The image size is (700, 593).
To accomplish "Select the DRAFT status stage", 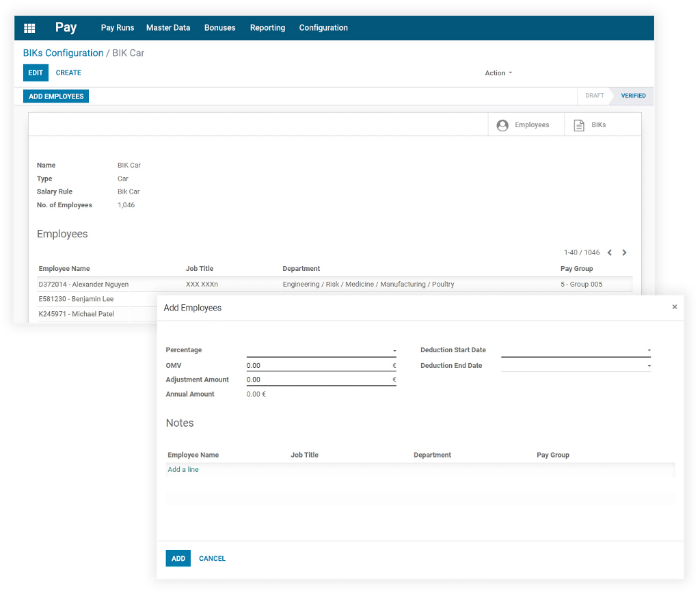I will click(x=594, y=96).
